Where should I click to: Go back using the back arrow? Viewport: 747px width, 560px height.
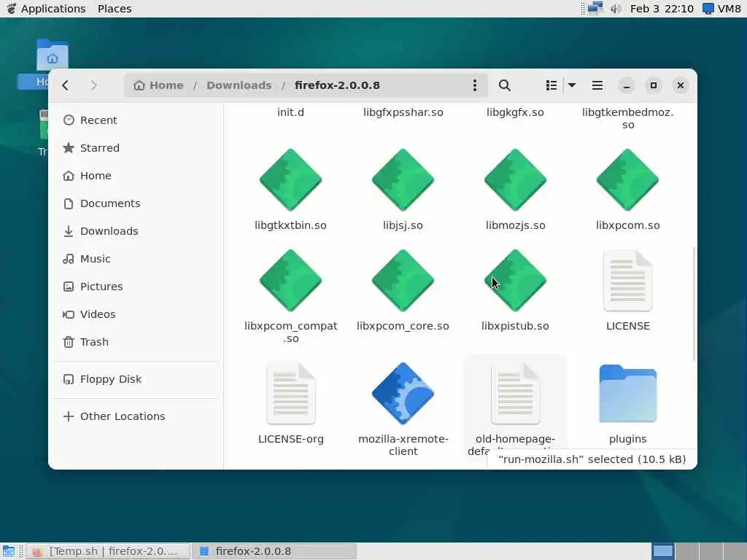pyautogui.click(x=66, y=86)
